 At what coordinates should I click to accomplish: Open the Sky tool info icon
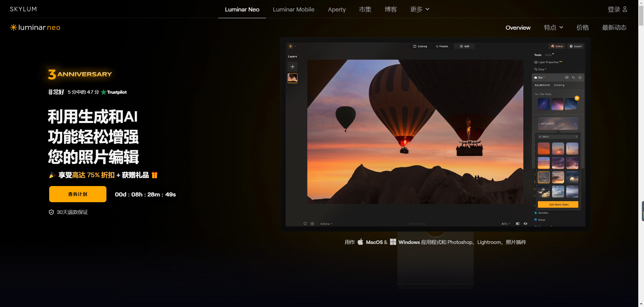pos(580,78)
